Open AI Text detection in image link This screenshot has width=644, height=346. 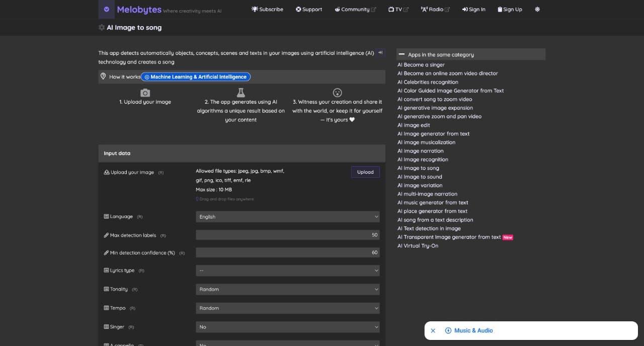[429, 228]
